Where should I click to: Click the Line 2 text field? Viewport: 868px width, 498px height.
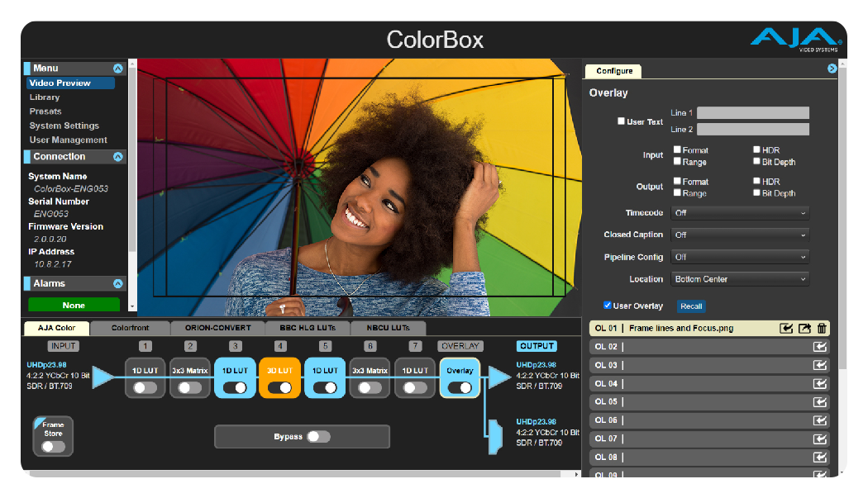tap(753, 130)
